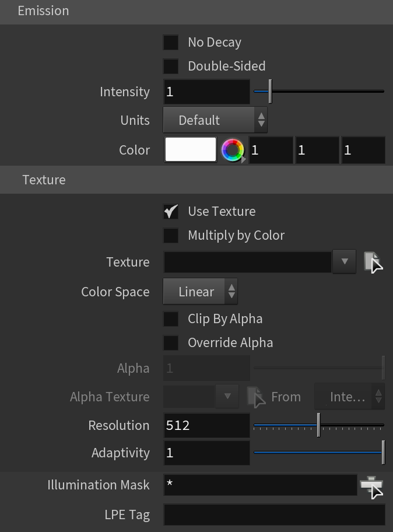Turn on Clip By Alpha
This screenshot has height=532, width=393.
[x=171, y=319]
